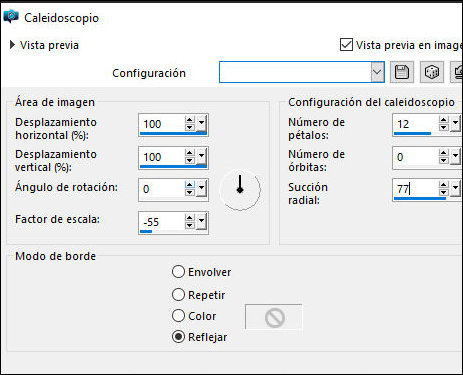Click the Número de órbitas value field
This screenshot has width=463, height=375.
pos(415,157)
